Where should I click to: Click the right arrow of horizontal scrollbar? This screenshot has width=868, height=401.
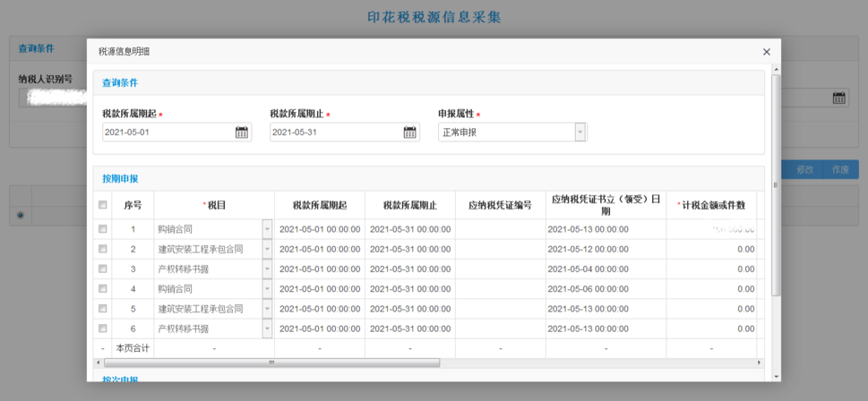[x=761, y=363]
